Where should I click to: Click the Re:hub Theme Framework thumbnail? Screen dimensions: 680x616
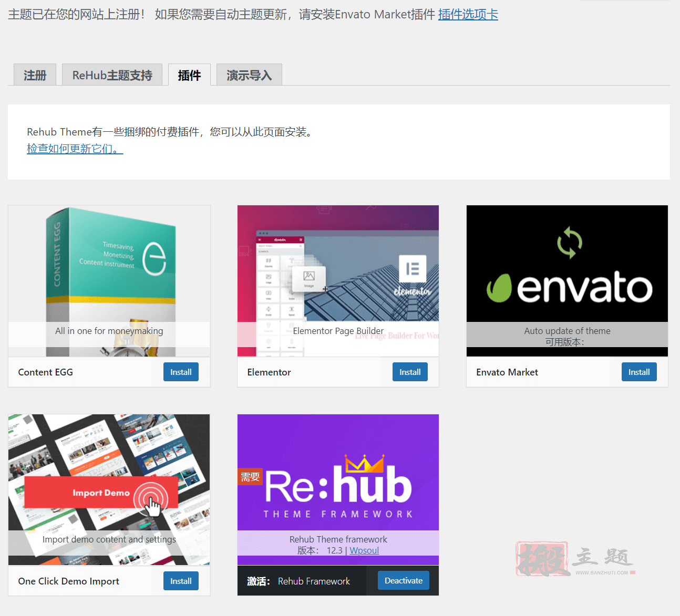pyautogui.click(x=338, y=489)
